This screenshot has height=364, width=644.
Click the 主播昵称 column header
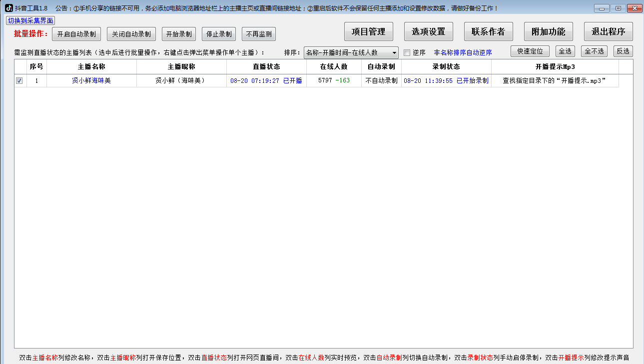pos(181,66)
